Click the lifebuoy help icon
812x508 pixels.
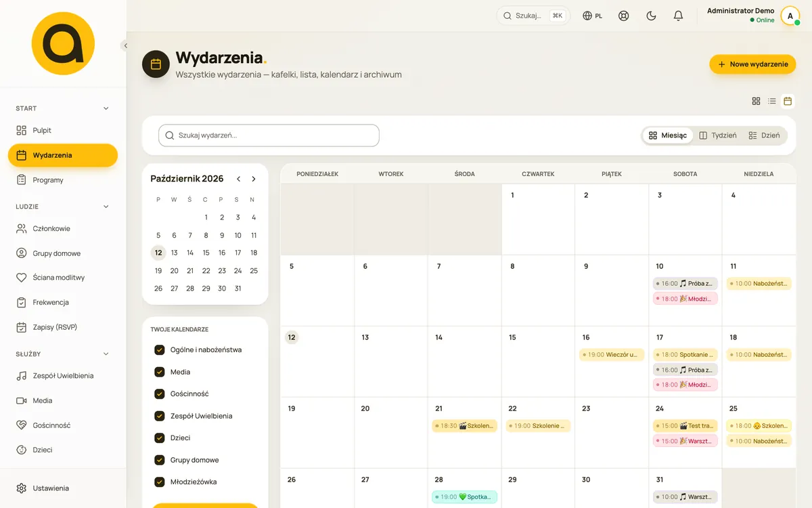[624, 16]
